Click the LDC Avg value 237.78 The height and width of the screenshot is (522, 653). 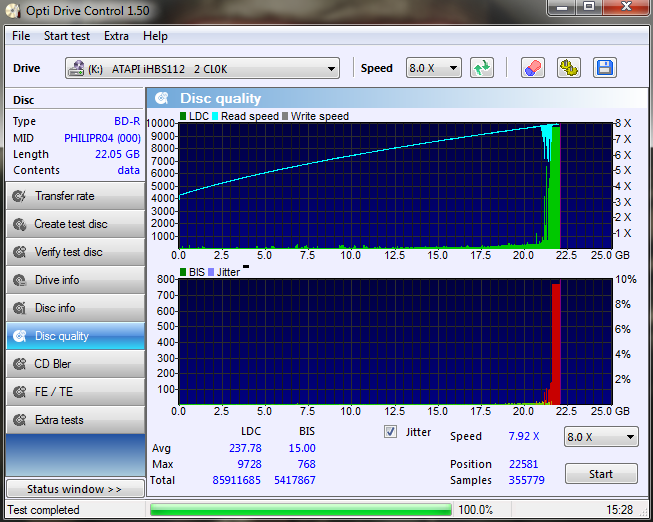(245, 449)
